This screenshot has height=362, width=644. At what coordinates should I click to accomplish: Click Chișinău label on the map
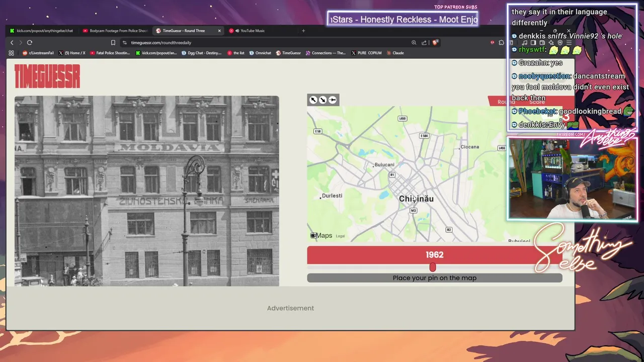tap(416, 199)
